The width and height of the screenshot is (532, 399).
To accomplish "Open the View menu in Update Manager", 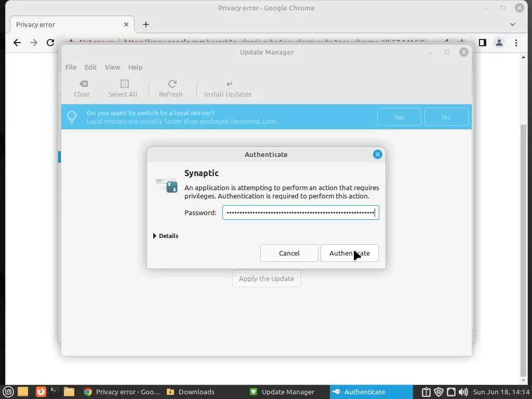I will [112, 67].
